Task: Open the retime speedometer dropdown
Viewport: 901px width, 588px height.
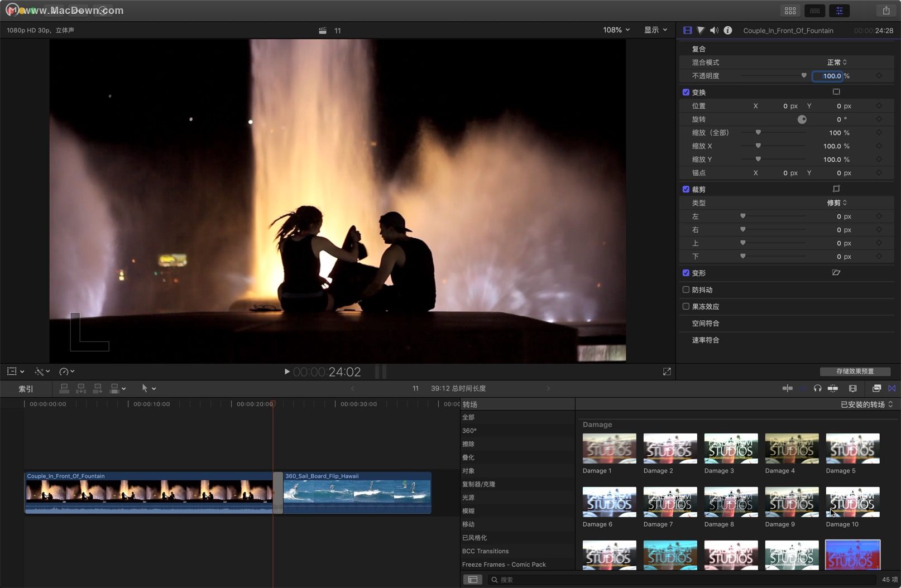Action: [x=66, y=372]
